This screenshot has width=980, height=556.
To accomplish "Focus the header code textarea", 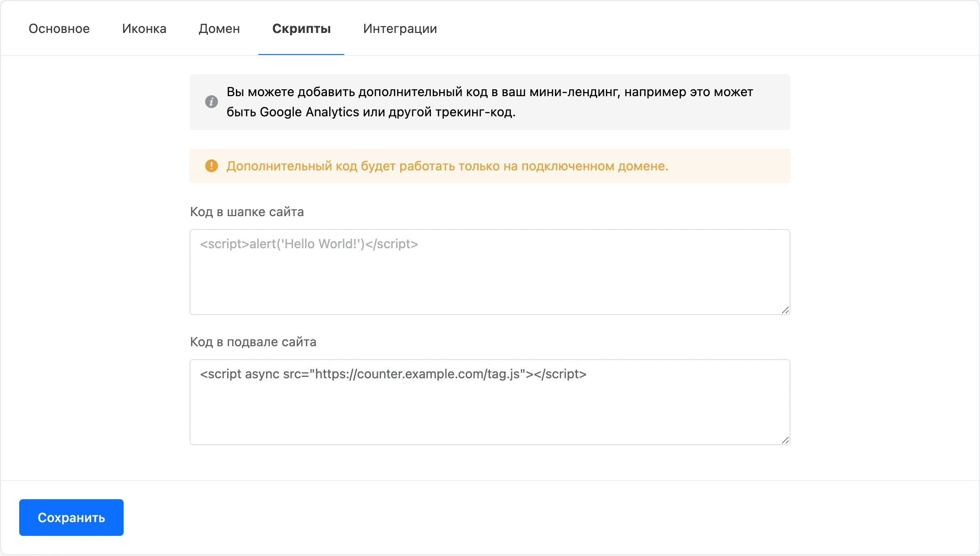I will pyautogui.click(x=490, y=272).
